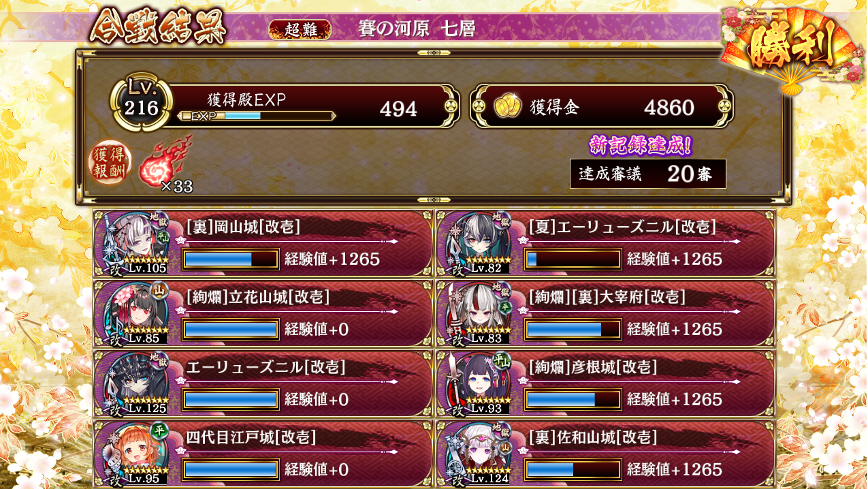Select the Lv.125 エーリューズニル[改壱] portrait
868x489 pixels.
(x=136, y=383)
